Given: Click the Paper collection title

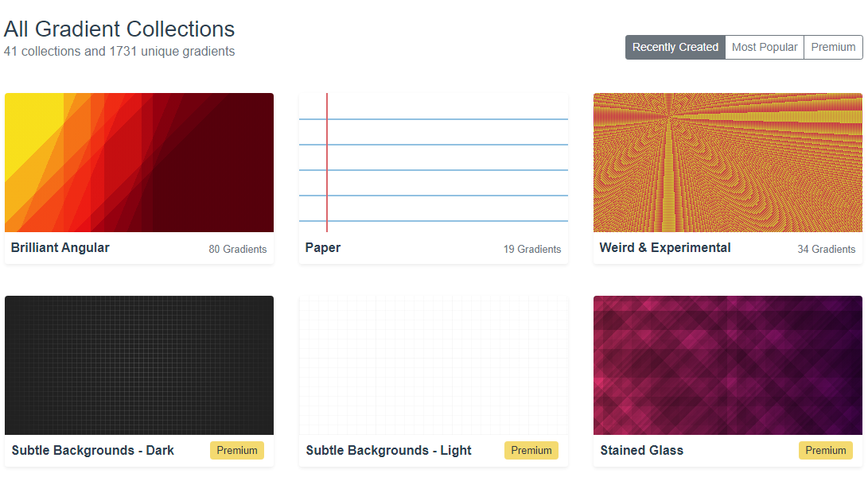Looking at the screenshot, I should pyautogui.click(x=323, y=247).
